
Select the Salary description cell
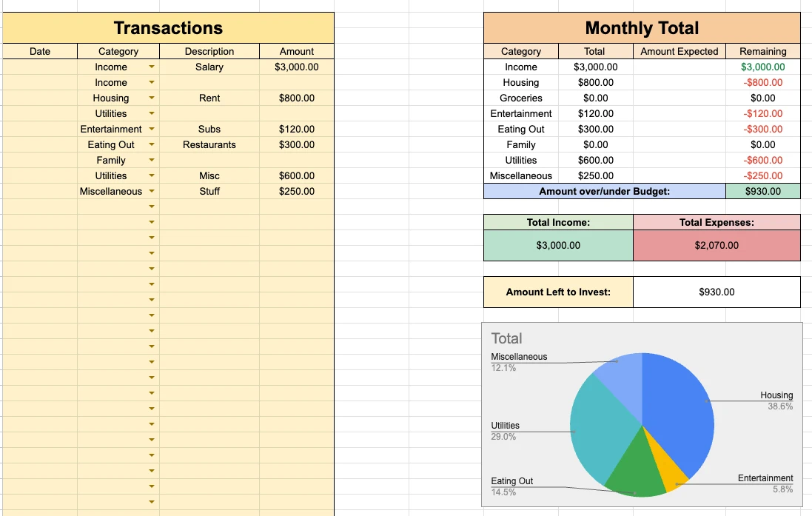[x=209, y=67]
